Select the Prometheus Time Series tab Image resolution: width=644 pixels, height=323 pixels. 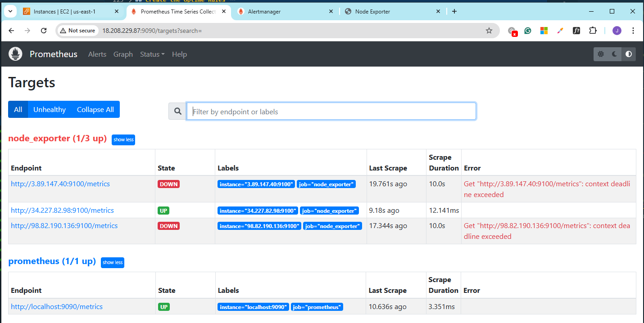coord(178,11)
